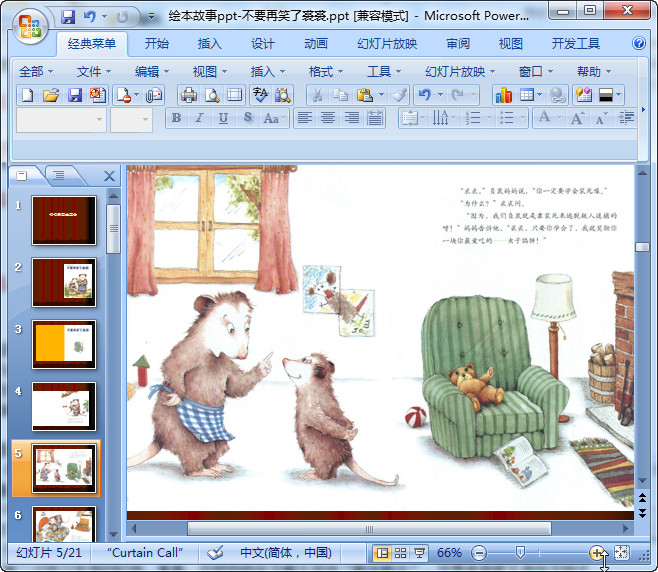Close the slides pane with X button

pos(109,176)
